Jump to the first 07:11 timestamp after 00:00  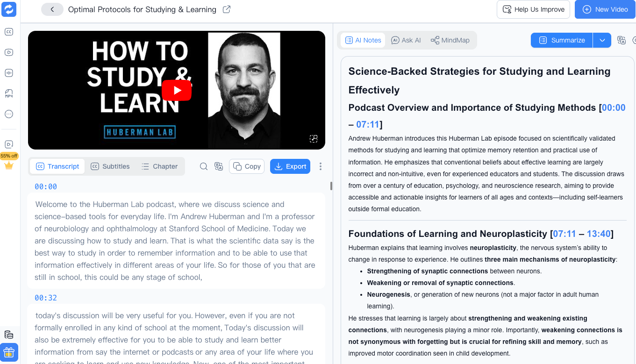pyautogui.click(x=368, y=124)
